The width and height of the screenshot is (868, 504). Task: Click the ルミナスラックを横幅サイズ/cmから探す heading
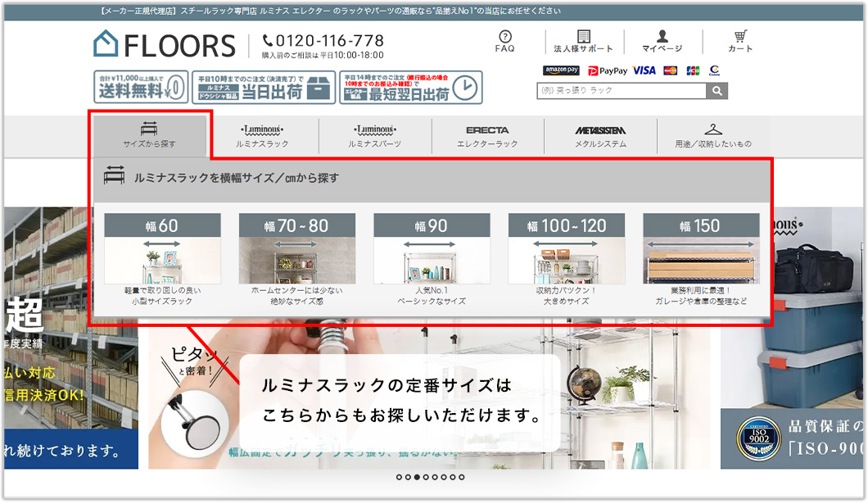click(x=237, y=179)
